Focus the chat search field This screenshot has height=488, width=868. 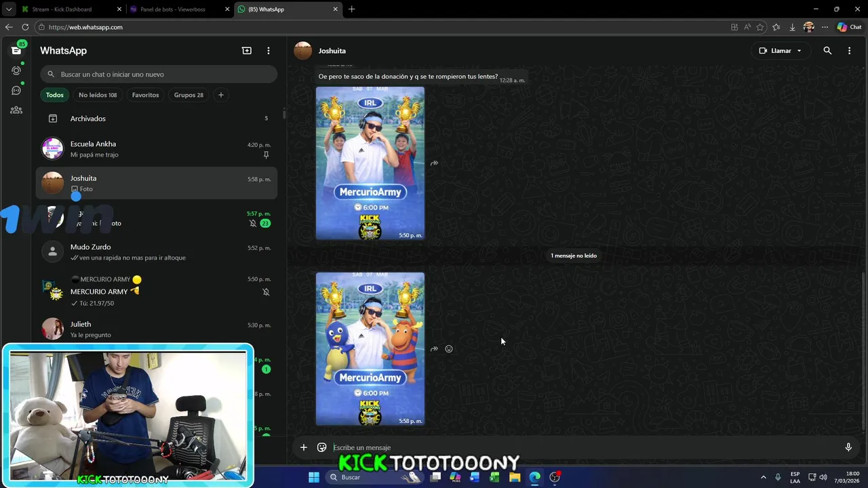pyautogui.click(x=159, y=75)
